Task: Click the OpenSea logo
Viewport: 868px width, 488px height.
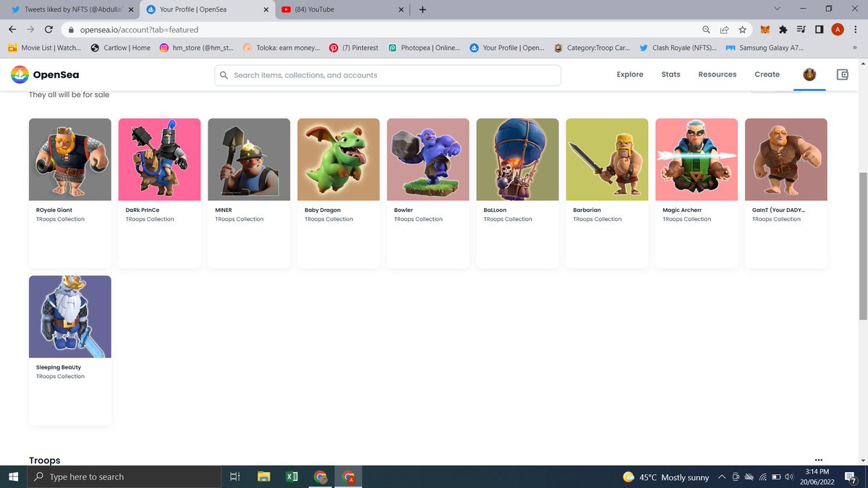Action: [46, 74]
